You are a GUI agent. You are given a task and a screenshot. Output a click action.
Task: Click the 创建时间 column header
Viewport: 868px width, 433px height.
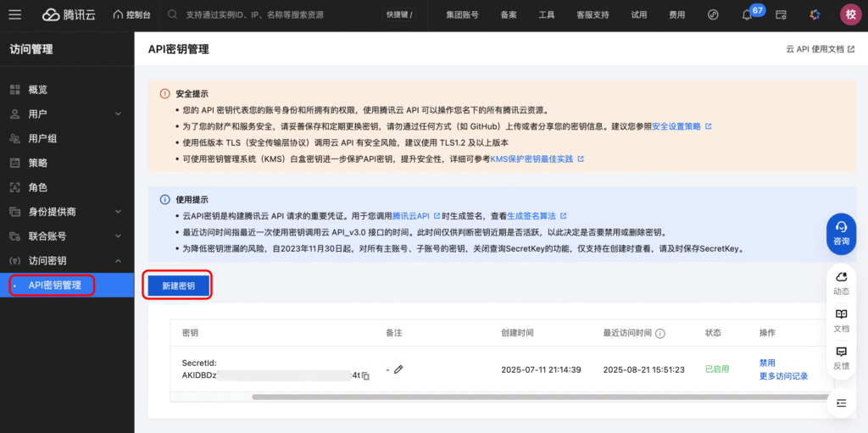click(x=517, y=333)
